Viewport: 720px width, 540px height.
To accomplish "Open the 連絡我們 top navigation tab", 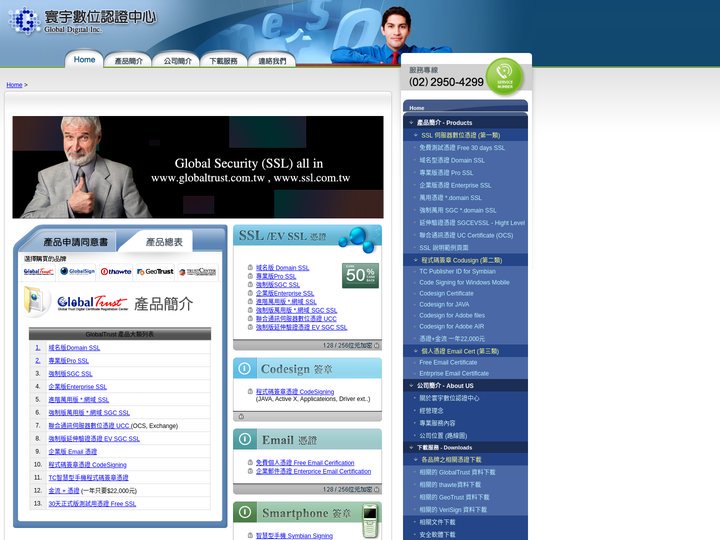I will (x=272, y=61).
